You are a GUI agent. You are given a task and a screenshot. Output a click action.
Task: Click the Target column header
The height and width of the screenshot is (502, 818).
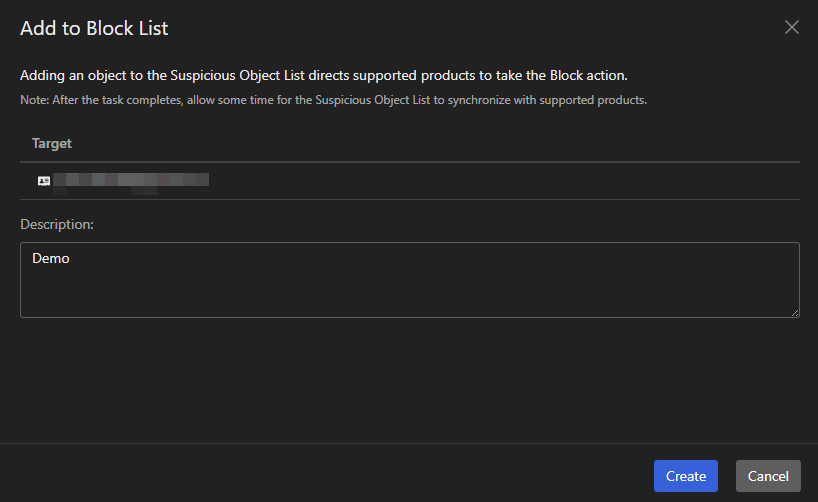coord(52,143)
